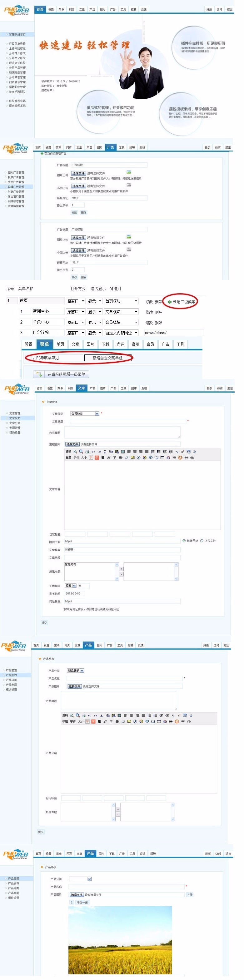Click 文章标题 input field
The width and height of the screenshot is (244, 980).
(x=128, y=422)
